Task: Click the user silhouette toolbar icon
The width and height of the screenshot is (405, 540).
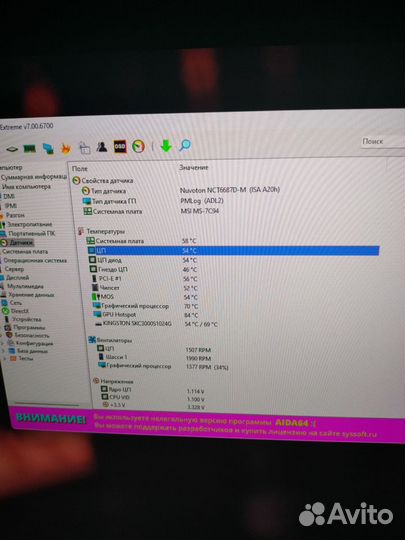Action: point(102,147)
